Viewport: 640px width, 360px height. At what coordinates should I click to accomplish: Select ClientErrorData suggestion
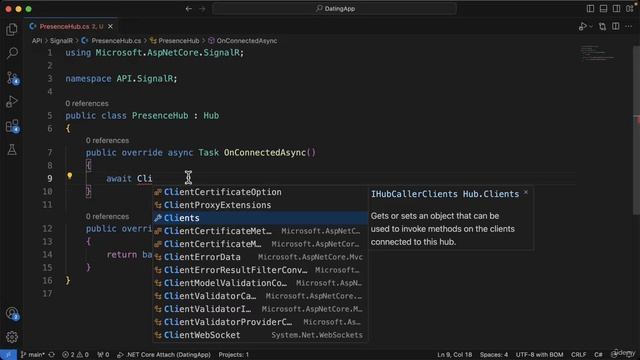pyautogui.click(x=260, y=257)
